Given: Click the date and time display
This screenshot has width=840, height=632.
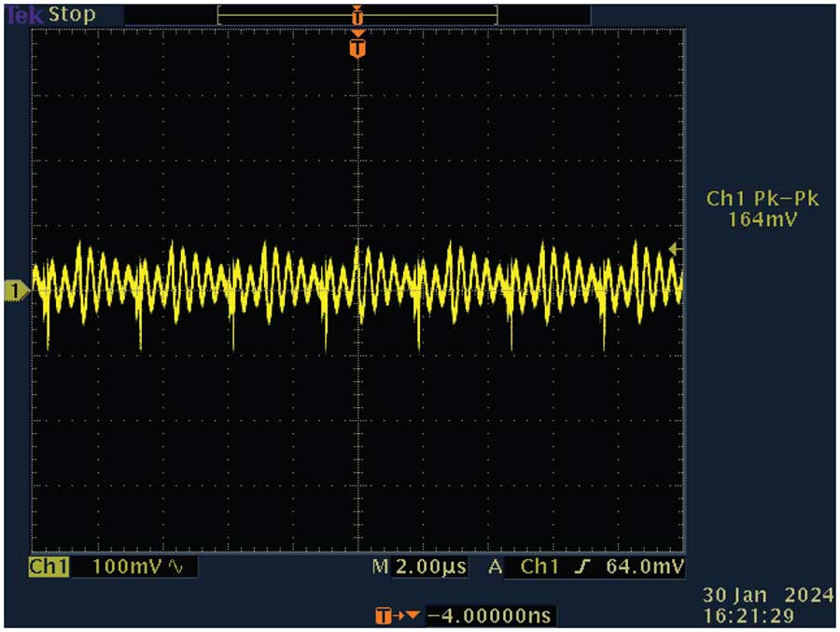Looking at the screenshot, I should pos(767,606).
